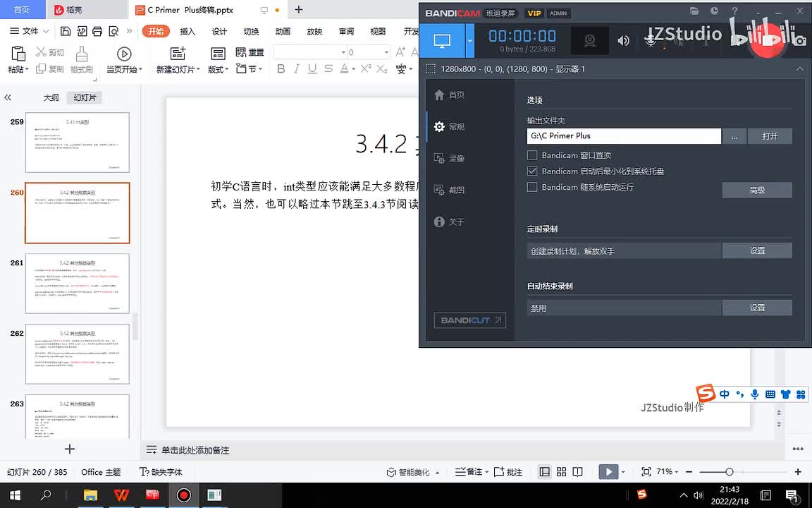Open File Explorer from the taskbar
This screenshot has width=812, height=508.
tap(90, 495)
